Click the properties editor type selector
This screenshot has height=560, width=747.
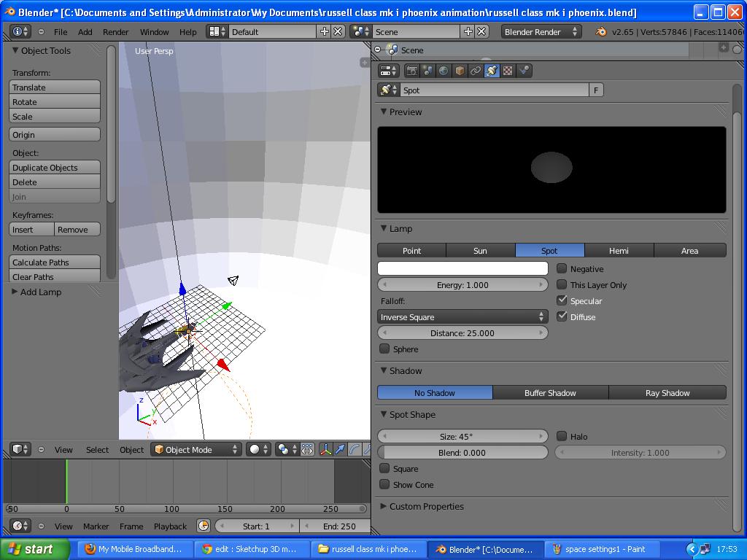pos(388,71)
